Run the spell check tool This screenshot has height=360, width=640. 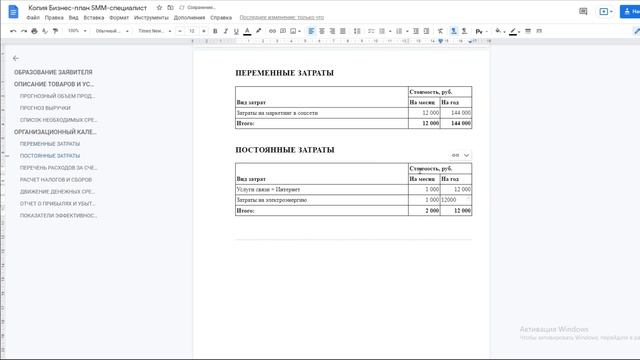pyautogui.click(x=45, y=31)
